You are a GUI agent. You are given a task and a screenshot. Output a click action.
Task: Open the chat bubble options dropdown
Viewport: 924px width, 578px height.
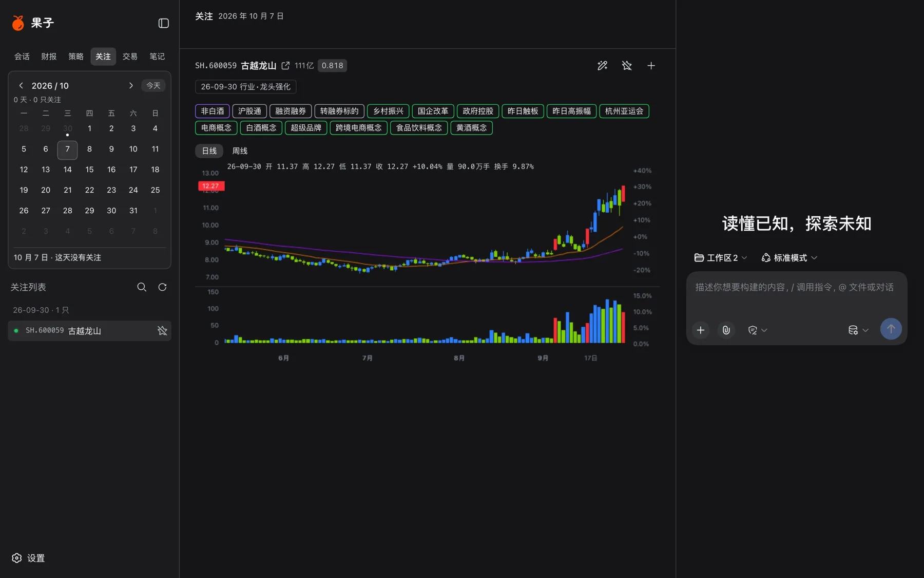click(757, 330)
